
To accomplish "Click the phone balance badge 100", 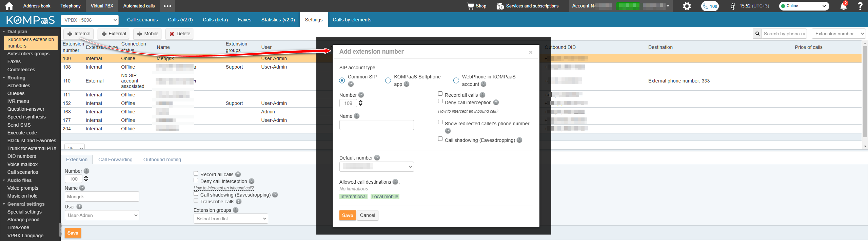I will 710,6.
